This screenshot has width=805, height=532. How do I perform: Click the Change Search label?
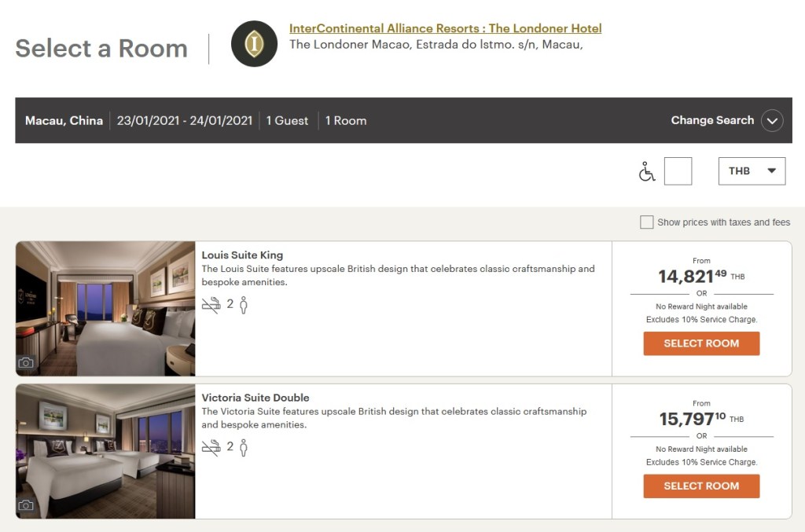(712, 120)
